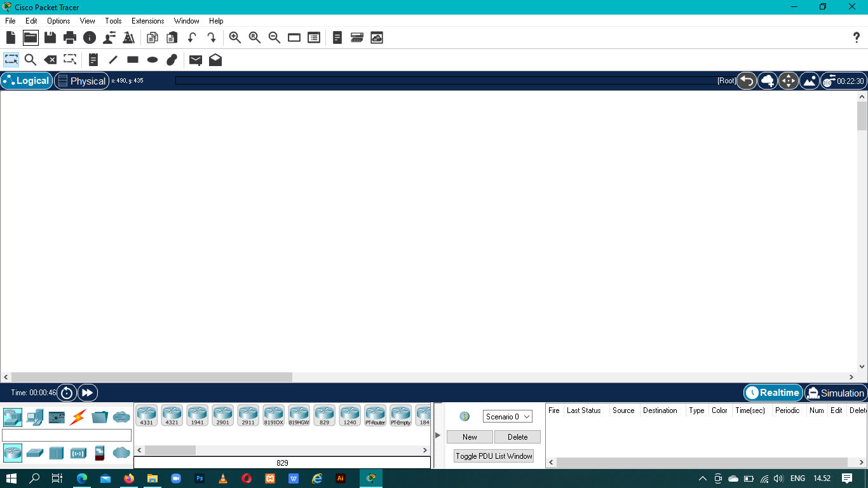
Task: Zoom out of the workspace
Action: point(275,37)
